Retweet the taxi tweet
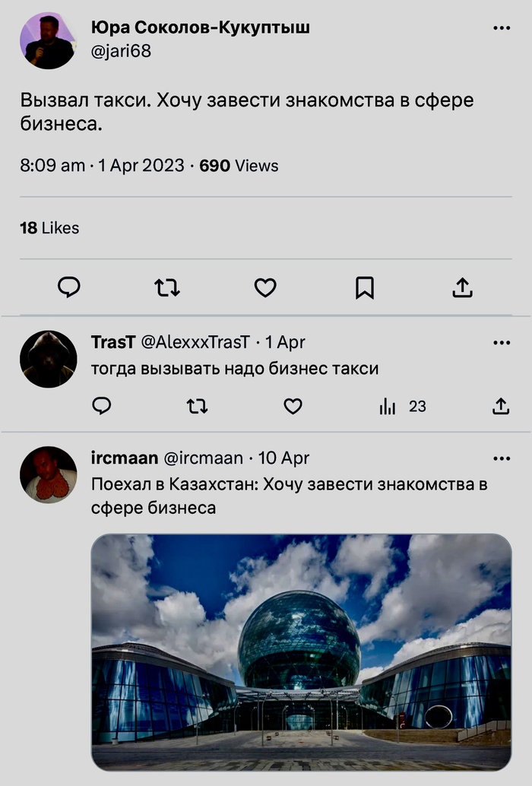Screen dimensions: 532x786 pos(167,287)
